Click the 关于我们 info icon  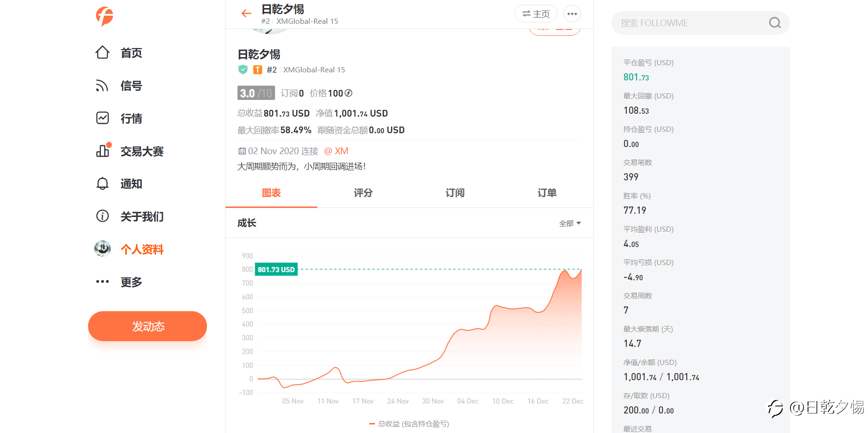click(x=102, y=216)
